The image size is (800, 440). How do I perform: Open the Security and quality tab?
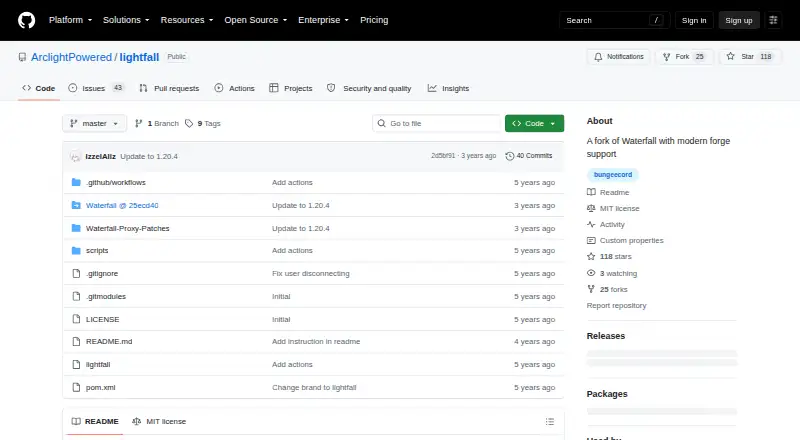[x=369, y=88]
